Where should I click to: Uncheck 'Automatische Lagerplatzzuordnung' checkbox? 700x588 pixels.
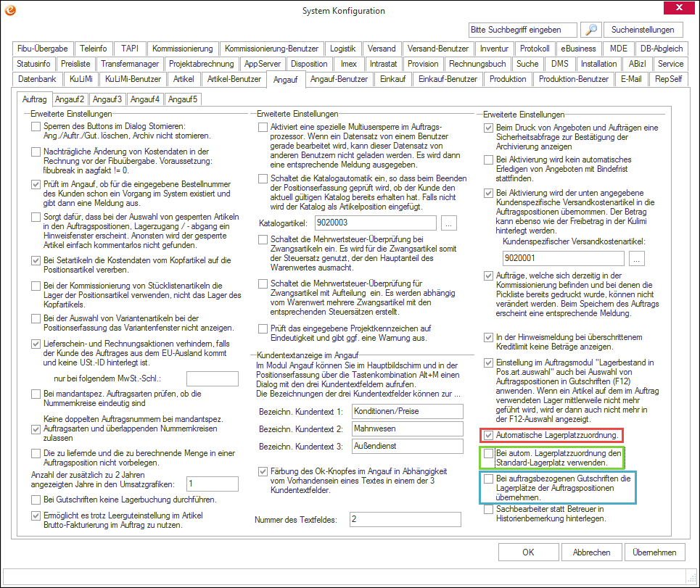click(x=489, y=436)
